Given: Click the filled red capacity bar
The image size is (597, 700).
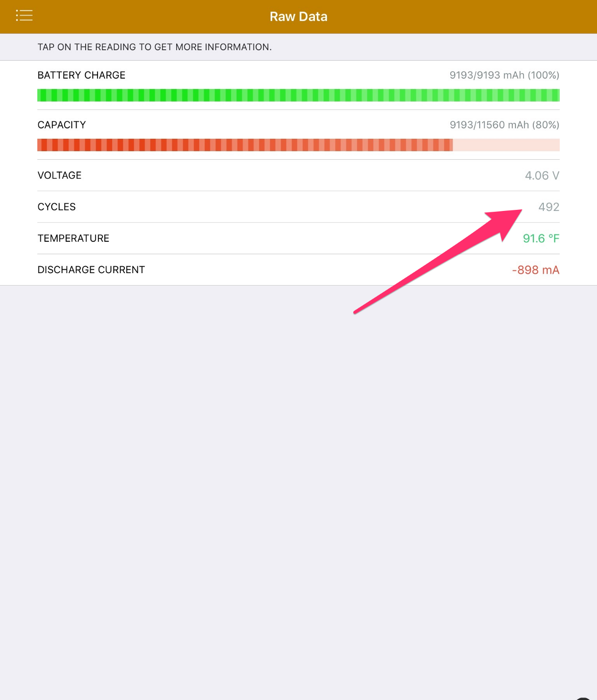Looking at the screenshot, I should 245,145.
